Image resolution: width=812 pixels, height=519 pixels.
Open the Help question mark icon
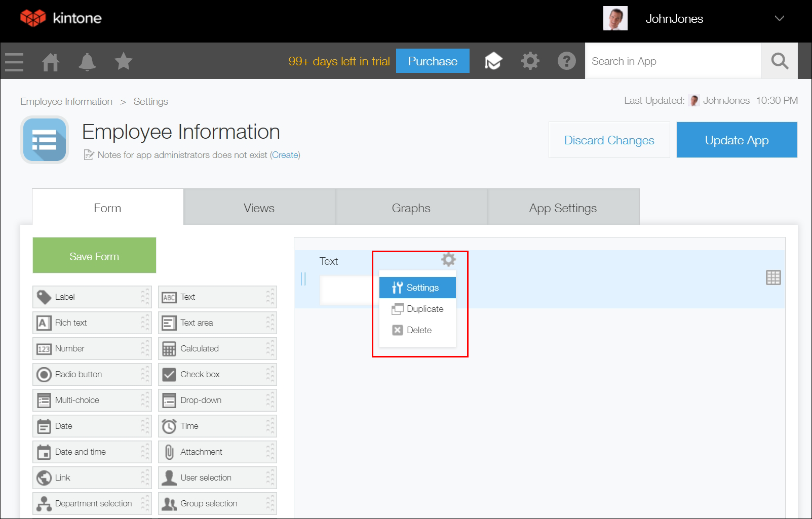[566, 61]
